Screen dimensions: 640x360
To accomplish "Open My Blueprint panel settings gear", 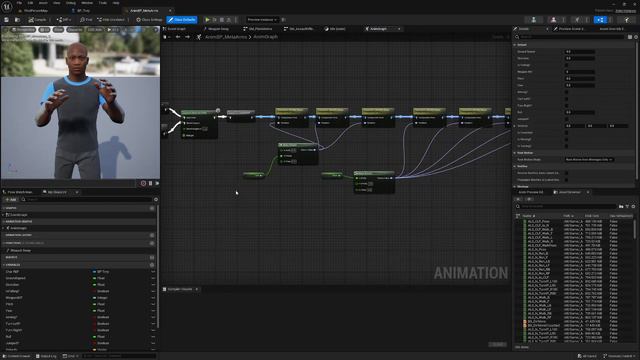I will tap(156, 200).
